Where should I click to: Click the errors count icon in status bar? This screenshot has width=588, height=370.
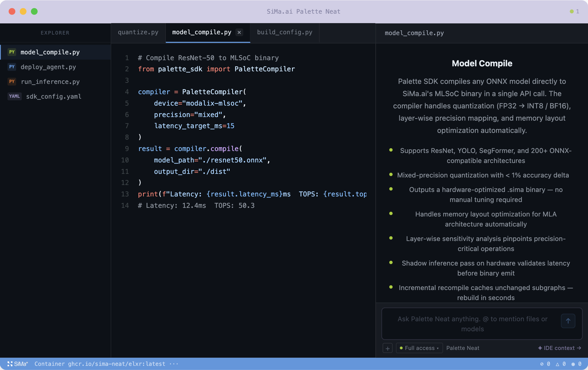coord(545,364)
